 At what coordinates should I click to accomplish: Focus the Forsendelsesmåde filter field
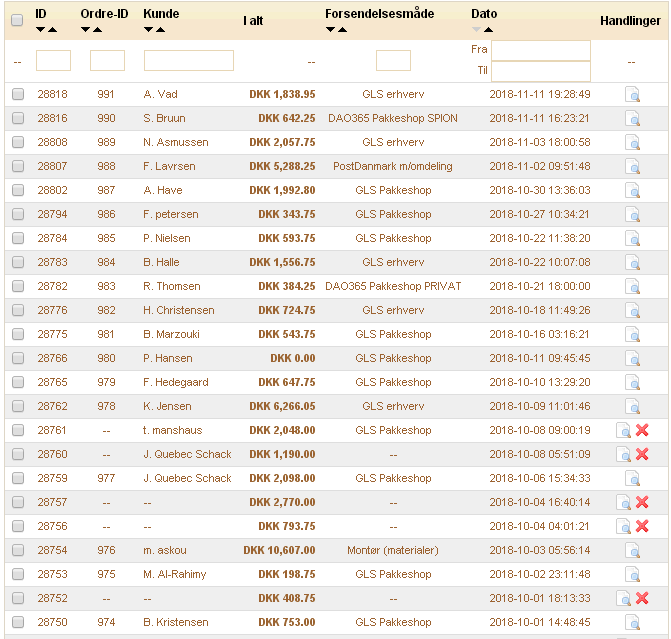393,60
